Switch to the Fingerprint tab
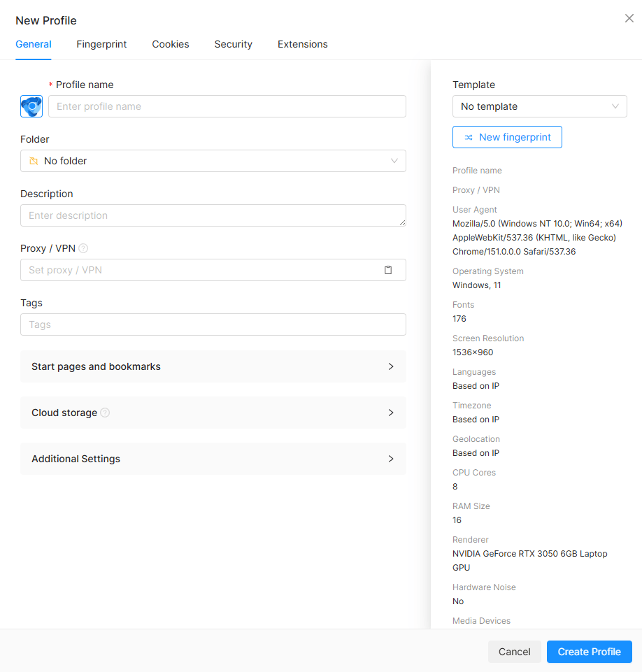This screenshot has height=672, width=642. pos(101,44)
